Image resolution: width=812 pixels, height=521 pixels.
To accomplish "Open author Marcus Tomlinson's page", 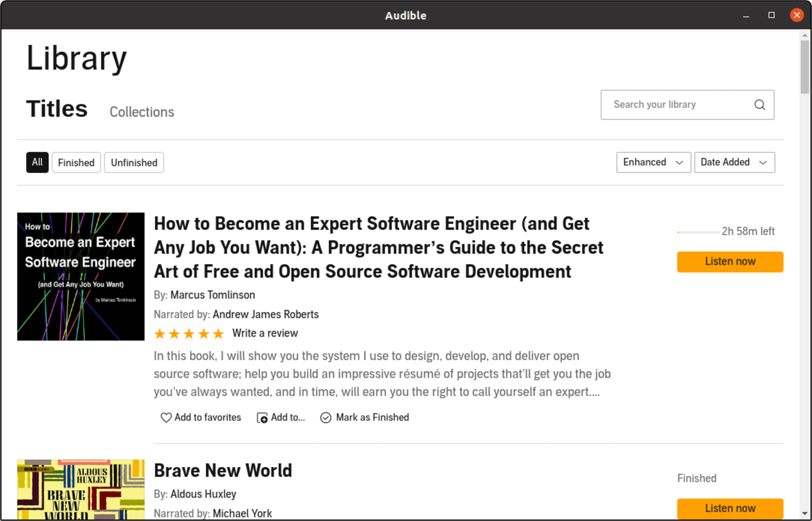I will pyautogui.click(x=213, y=295).
